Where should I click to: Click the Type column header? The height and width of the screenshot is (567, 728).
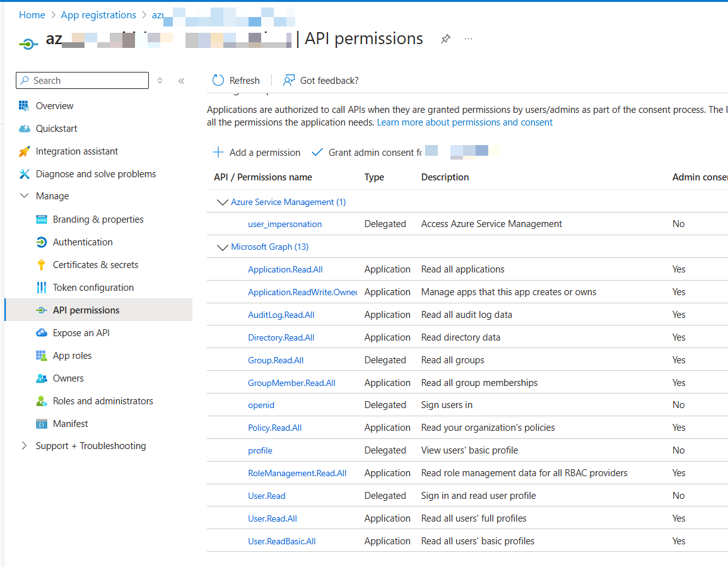tap(374, 177)
